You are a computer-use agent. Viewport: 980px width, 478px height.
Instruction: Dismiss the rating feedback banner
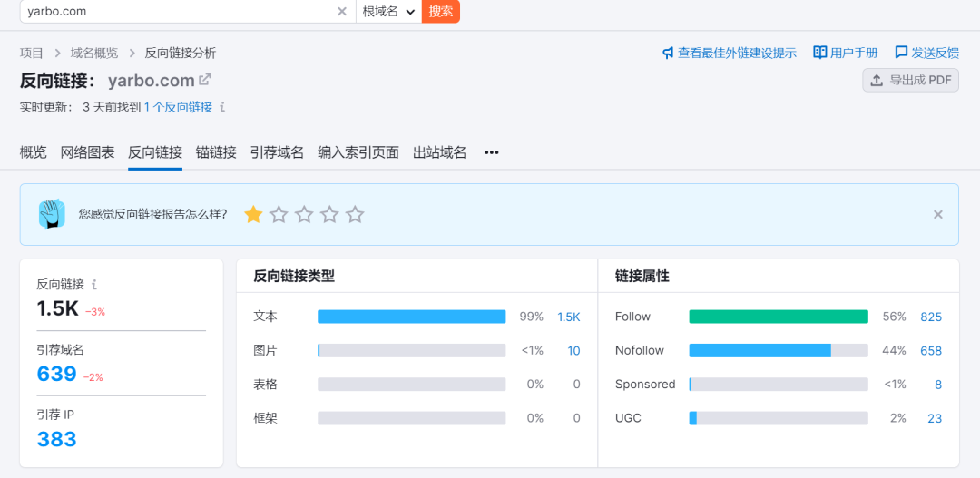(938, 214)
